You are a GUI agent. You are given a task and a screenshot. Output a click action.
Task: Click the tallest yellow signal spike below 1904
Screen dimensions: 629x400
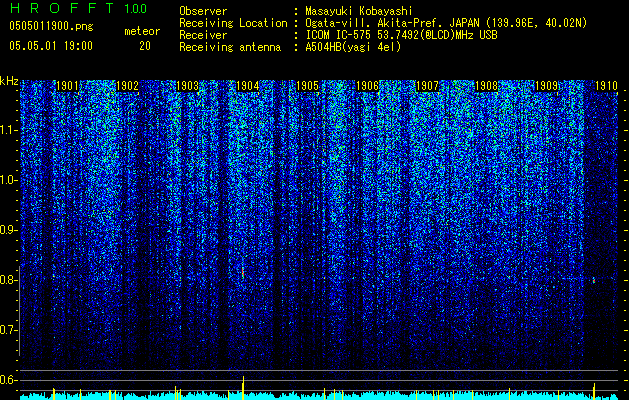(x=243, y=388)
